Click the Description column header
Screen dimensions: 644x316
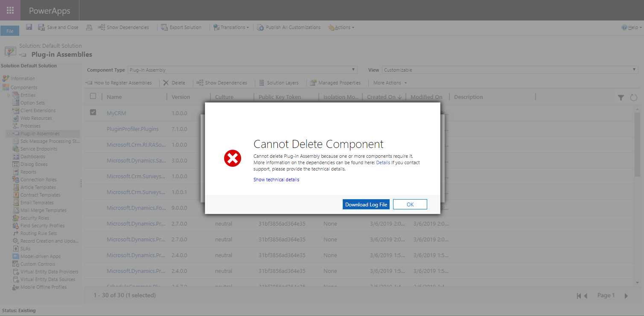click(469, 97)
